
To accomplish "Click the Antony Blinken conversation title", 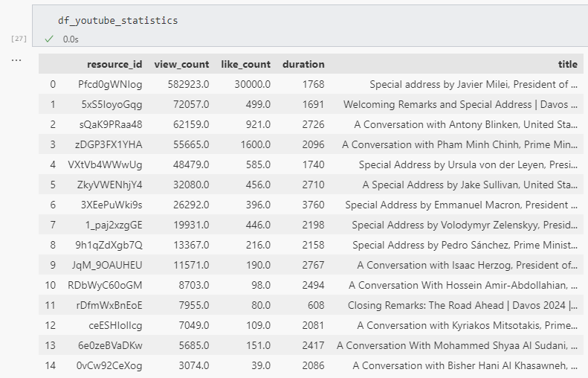I will pos(466,124).
